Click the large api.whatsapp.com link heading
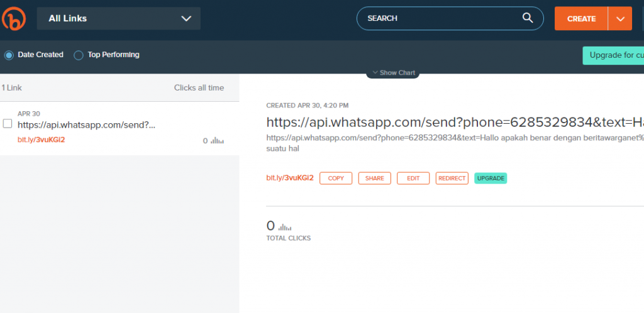Viewport: 644px width, 313px height. (x=455, y=123)
